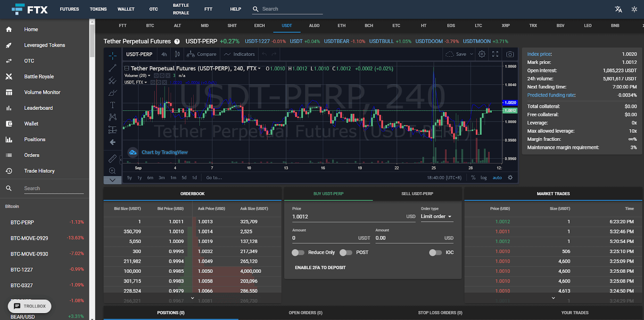
Task: Open the STOP LOSS ORDERS (0) tab
Action: [x=440, y=313]
